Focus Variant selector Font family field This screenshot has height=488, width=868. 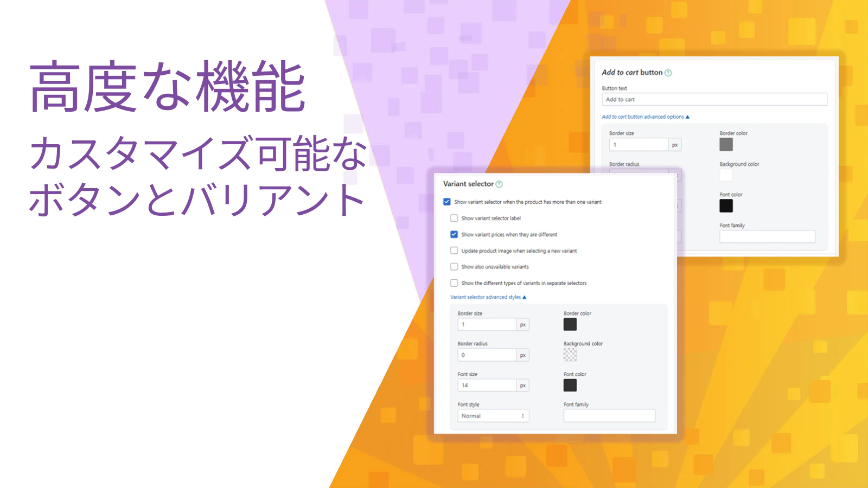(x=609, y=416)
